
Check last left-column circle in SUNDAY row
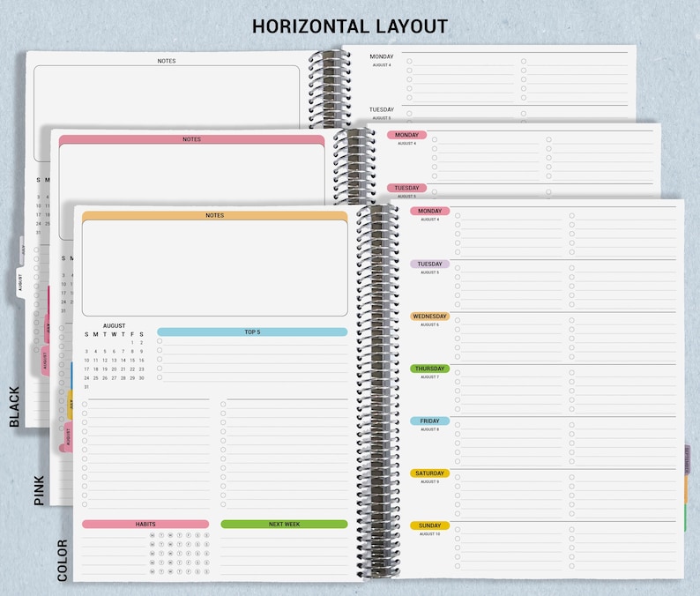[458, 566]
